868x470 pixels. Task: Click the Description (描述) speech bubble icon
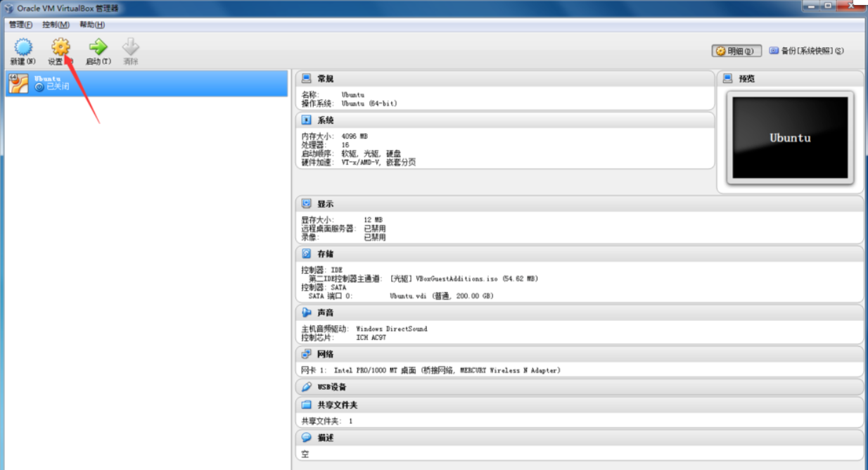tap(307, 438)
